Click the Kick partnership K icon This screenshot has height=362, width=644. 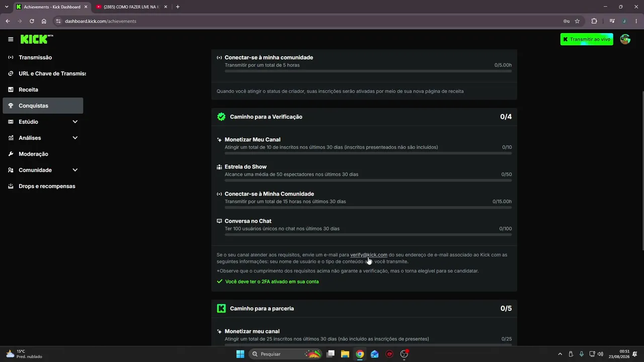coord(221,308)
